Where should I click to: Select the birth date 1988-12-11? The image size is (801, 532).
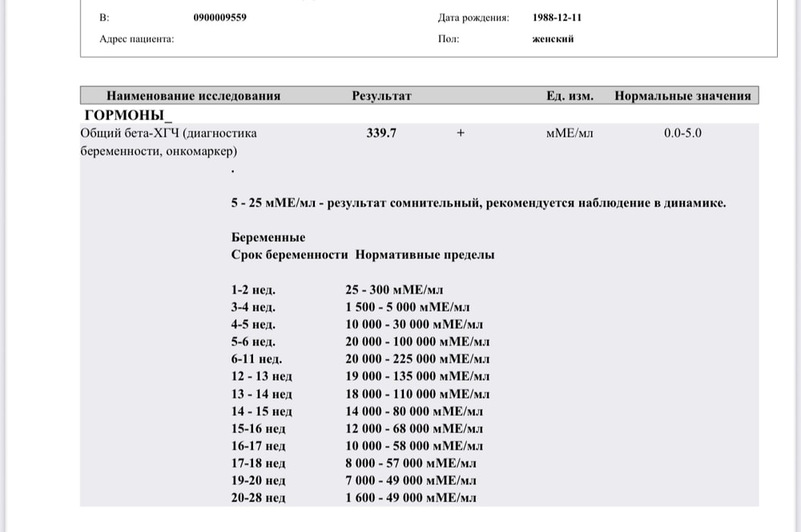click(x=557, y=18)
